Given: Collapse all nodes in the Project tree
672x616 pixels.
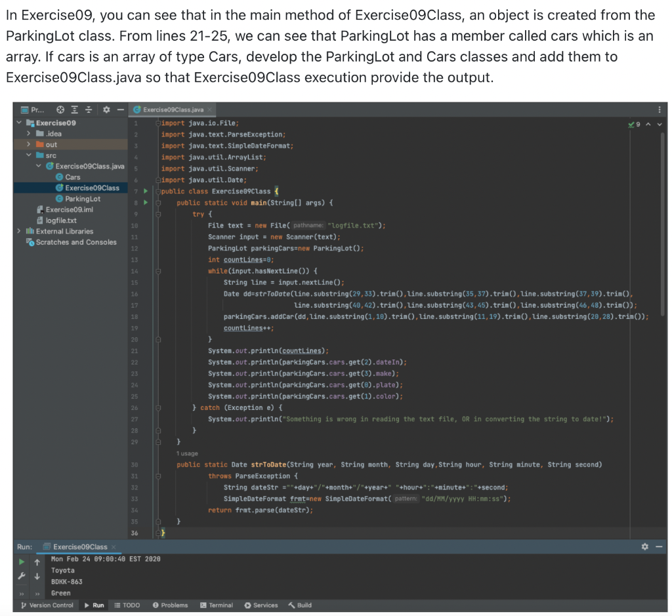Looking at the screenshot, I should pos(89,110).
